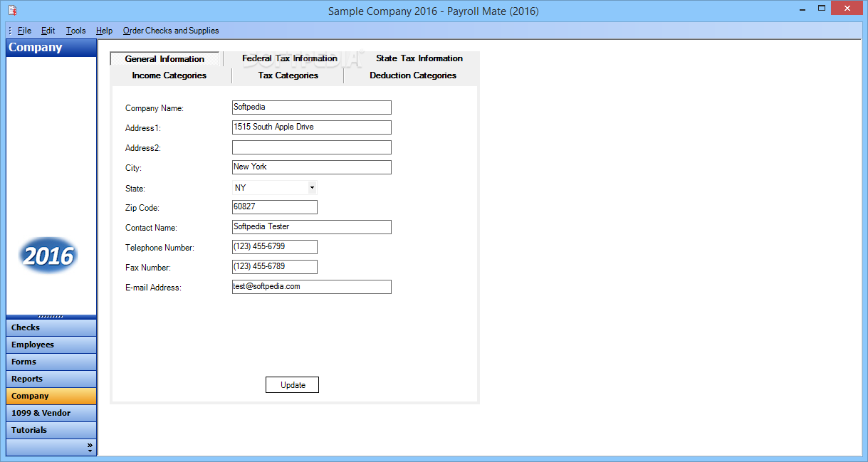Click the Zip Code field

pos(275,207)
